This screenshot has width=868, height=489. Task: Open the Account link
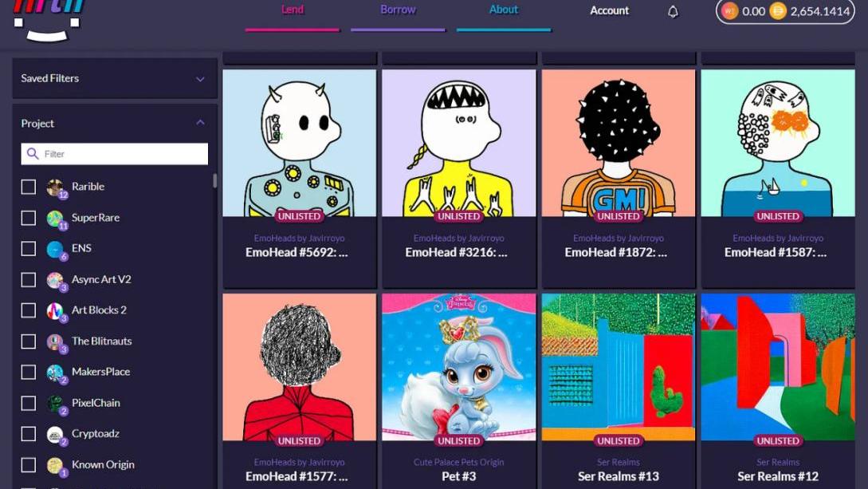[609, 10]
